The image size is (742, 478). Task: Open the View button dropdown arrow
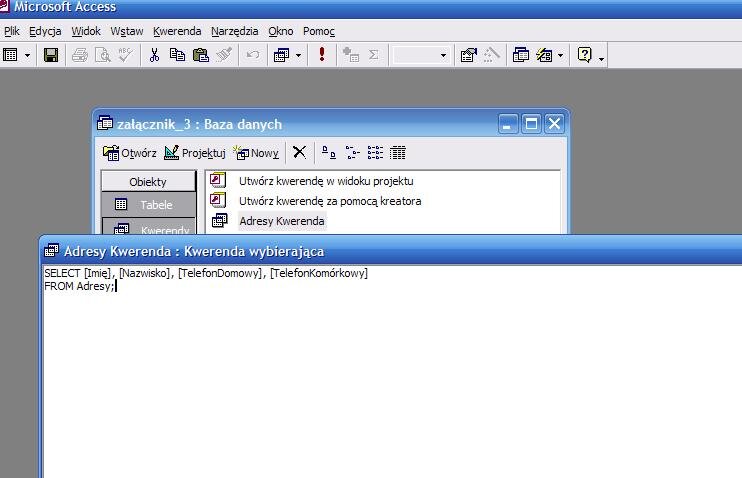coord(27,55)
